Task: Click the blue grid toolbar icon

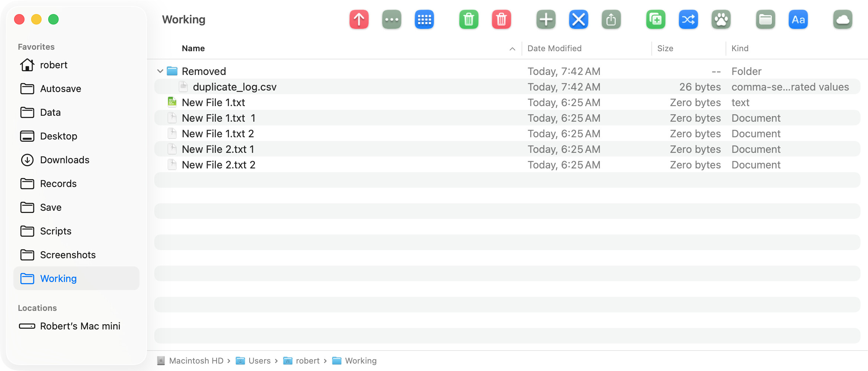Action: coord(424,19)
